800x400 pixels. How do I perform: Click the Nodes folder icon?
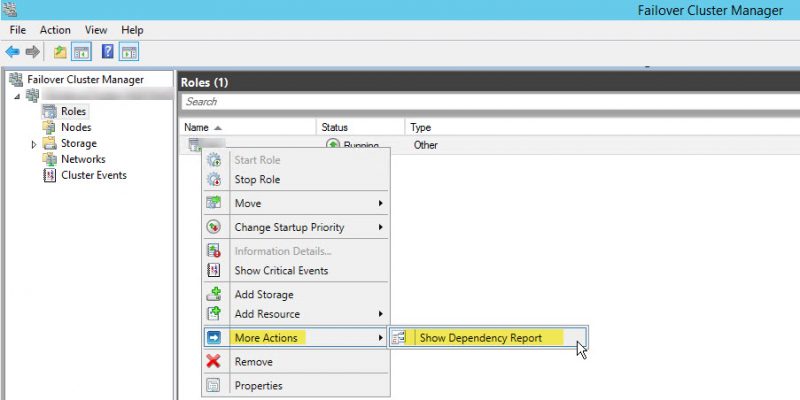coord(49,127)
